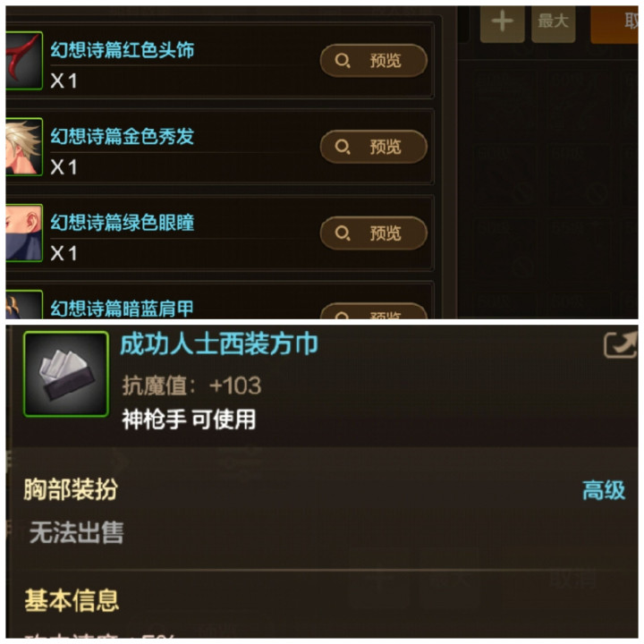Click the 最大 maximum quantity button
The image size is (644, 644).
(x=554, y=22)
